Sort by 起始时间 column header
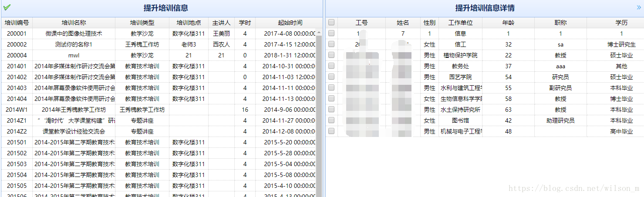Image resolution: width=644 pixels, height=197 pixels. 290,23
